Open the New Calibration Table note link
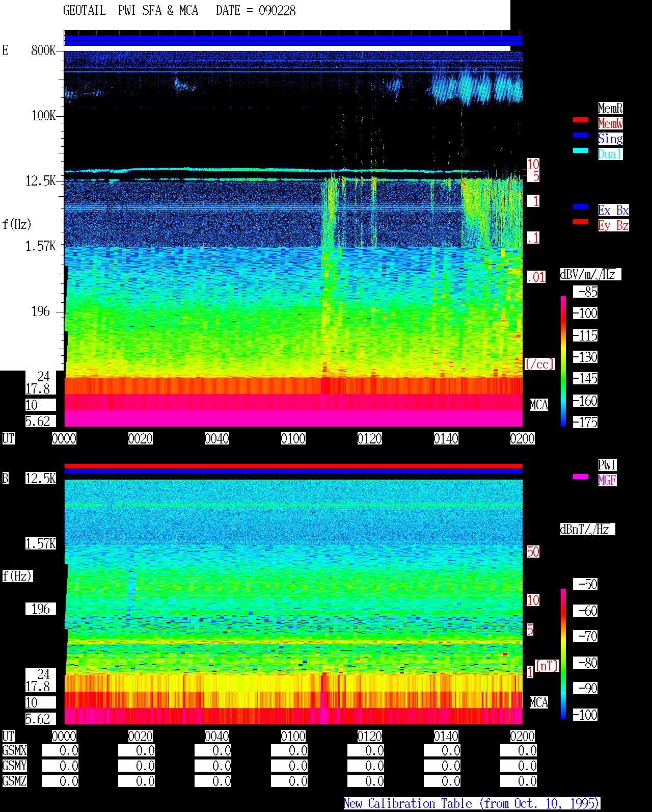 472,803
